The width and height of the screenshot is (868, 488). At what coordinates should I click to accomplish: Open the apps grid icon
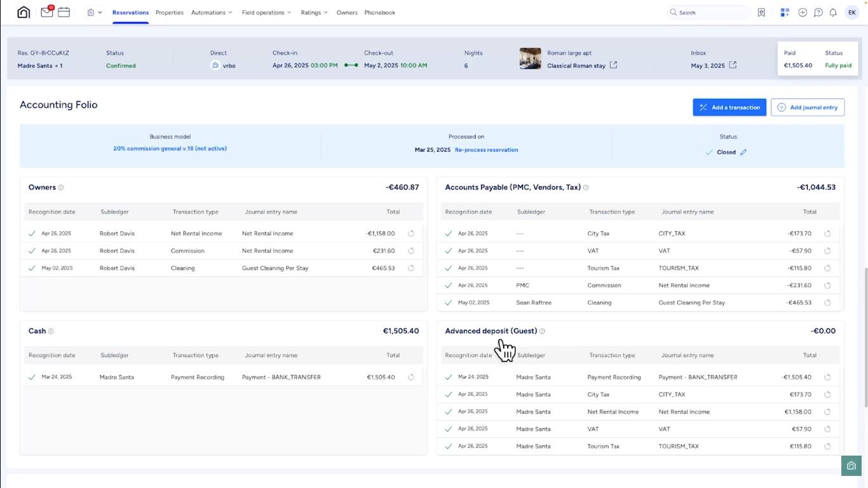(x=785, y=13)
